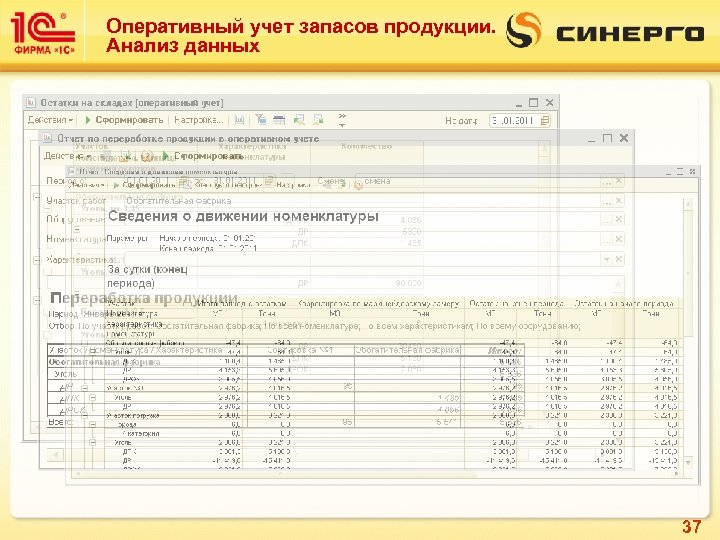Collapse the Участок №1 tree row

tap(85, 388)
